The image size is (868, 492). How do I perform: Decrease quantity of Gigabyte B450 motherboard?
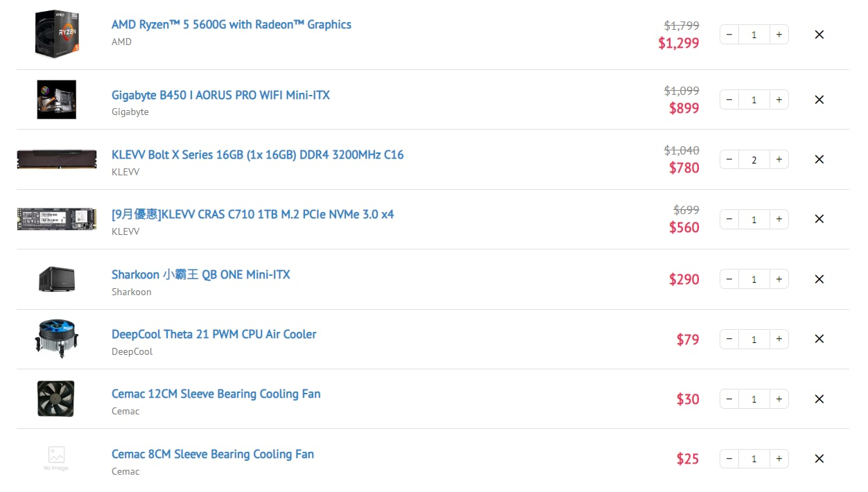pyautogui.click(x=729, y=100)
